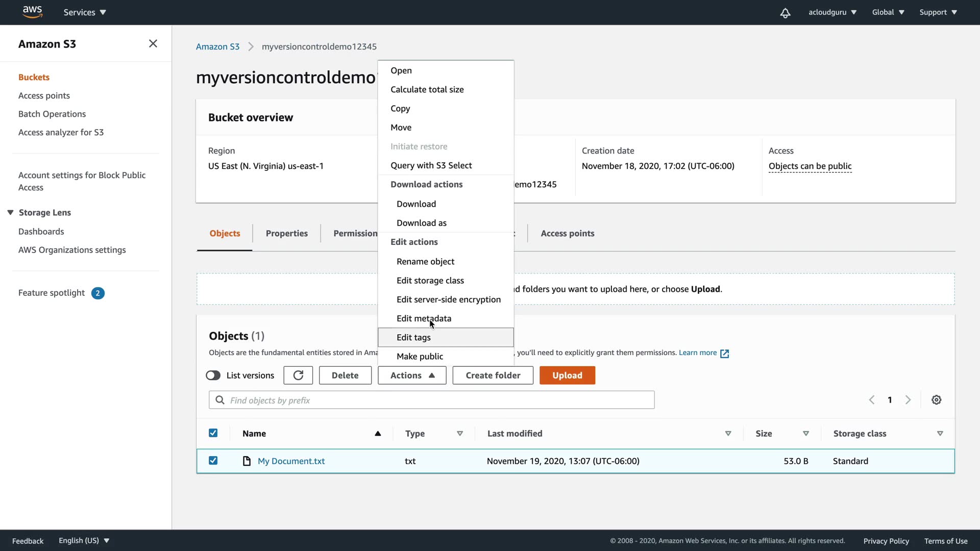Click the Find objects by prefix field
Viewport: 980px width, 551px height.
pos(439,400)
